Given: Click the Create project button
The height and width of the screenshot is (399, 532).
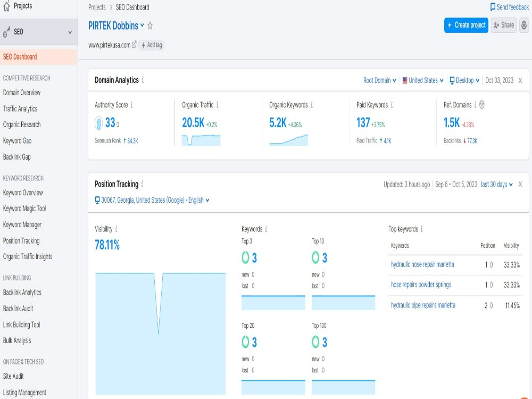Looking at the screenshot, I should (x=466, y=25).
